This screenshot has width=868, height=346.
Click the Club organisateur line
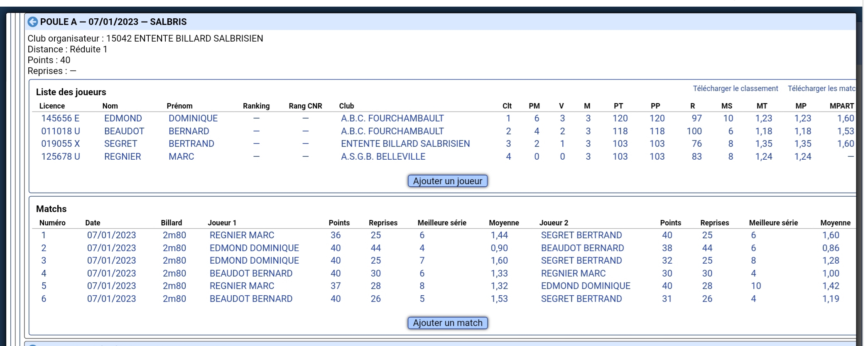pos(145,39)
